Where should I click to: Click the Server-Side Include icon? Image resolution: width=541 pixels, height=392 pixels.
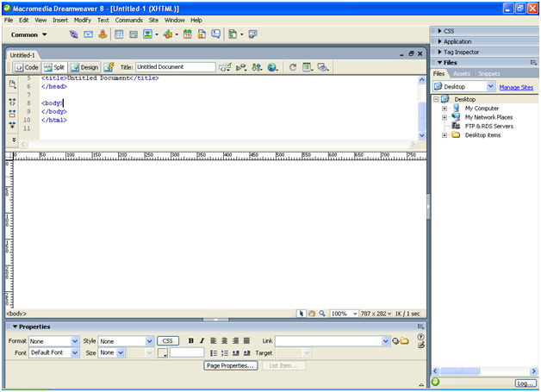point(202,34)
